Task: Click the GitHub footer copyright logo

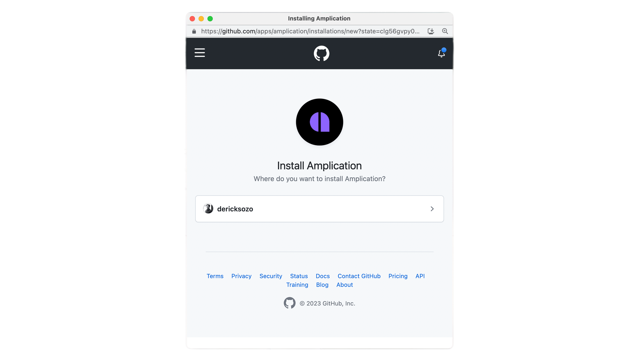Action: (x=290, y=303)
